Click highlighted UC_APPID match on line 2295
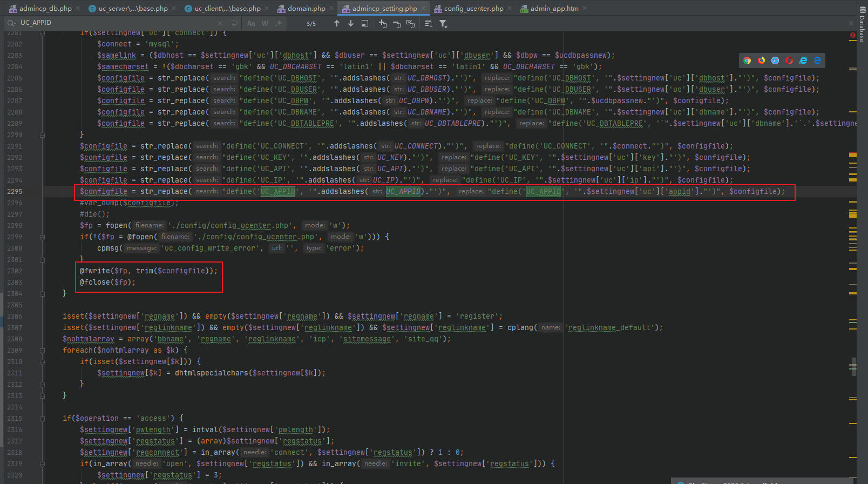 [278, 191]
